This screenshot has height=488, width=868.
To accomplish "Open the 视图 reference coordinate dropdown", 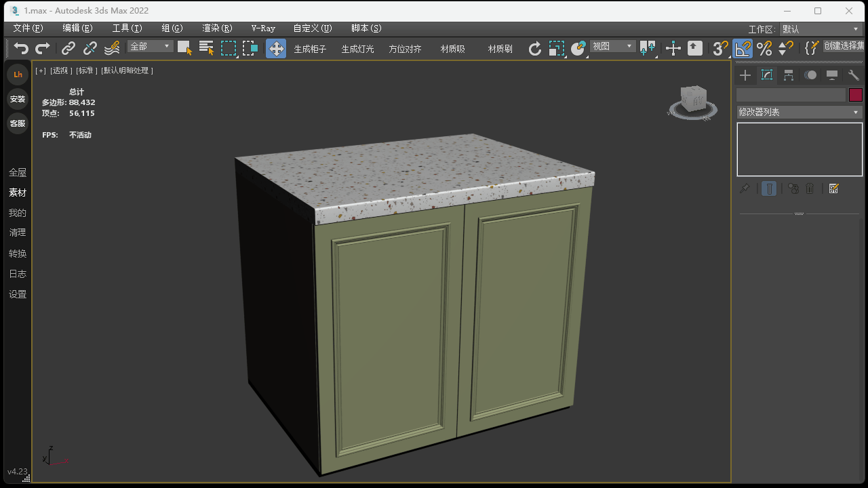I will 612,46.
